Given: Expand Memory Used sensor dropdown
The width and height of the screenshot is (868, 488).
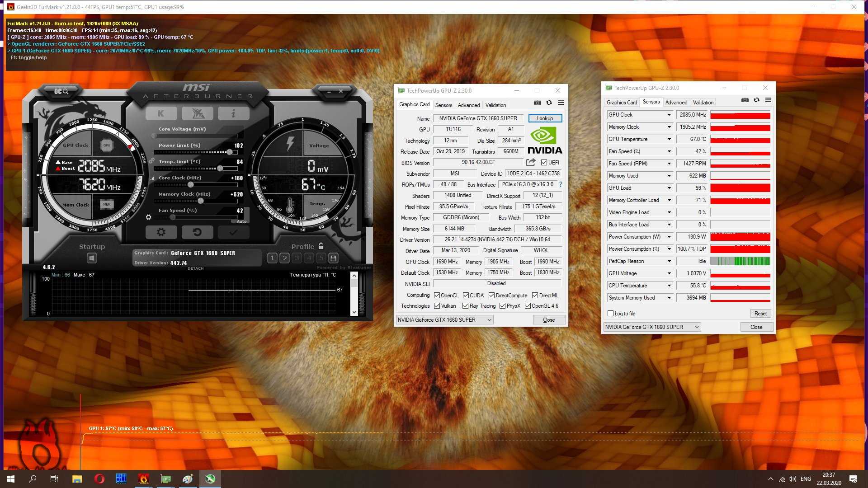Looking at the screenshot, I should [x=669, y=176].
